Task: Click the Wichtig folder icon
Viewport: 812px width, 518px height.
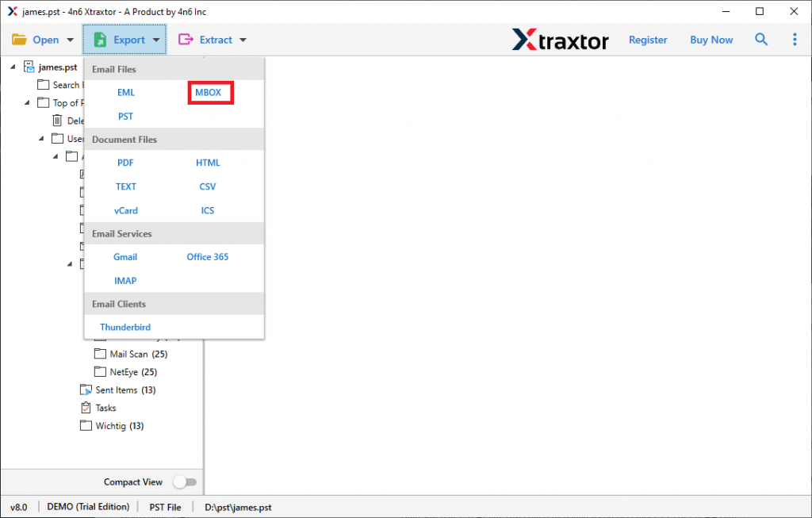Action: (86, 425)
